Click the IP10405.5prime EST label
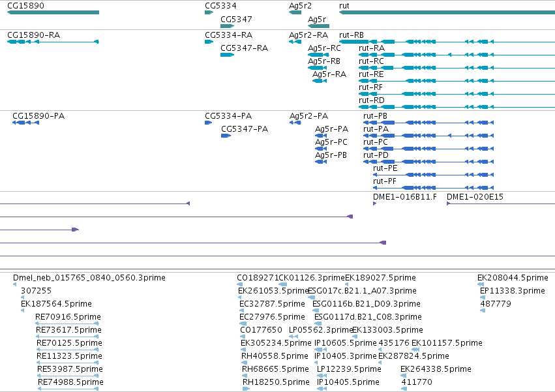The height and width of the screenshot is (392, 555). coord(348,382)
